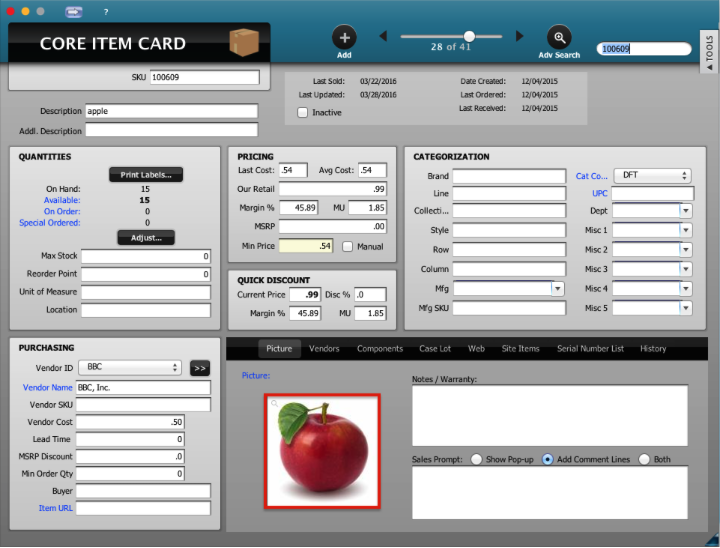Click the cardboard box icon in header

click(x=244, y=42)
